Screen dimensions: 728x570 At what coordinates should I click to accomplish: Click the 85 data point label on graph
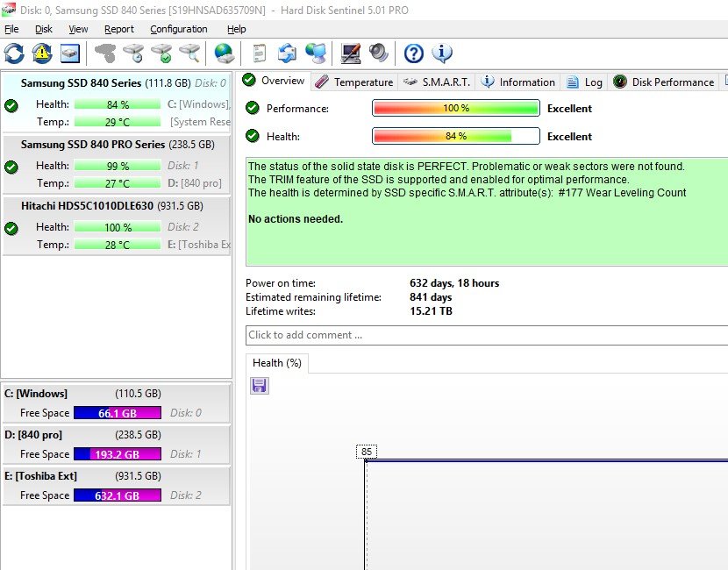(367, 452)
